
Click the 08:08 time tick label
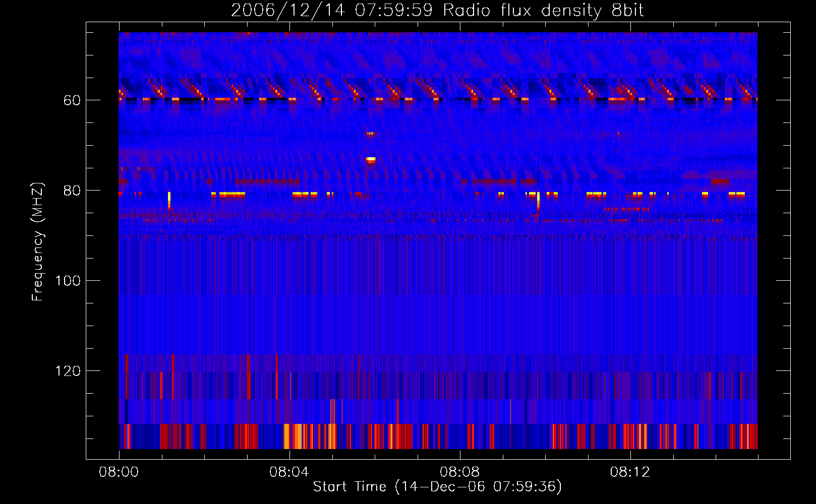pyautogui.click(x=459, y=472)
